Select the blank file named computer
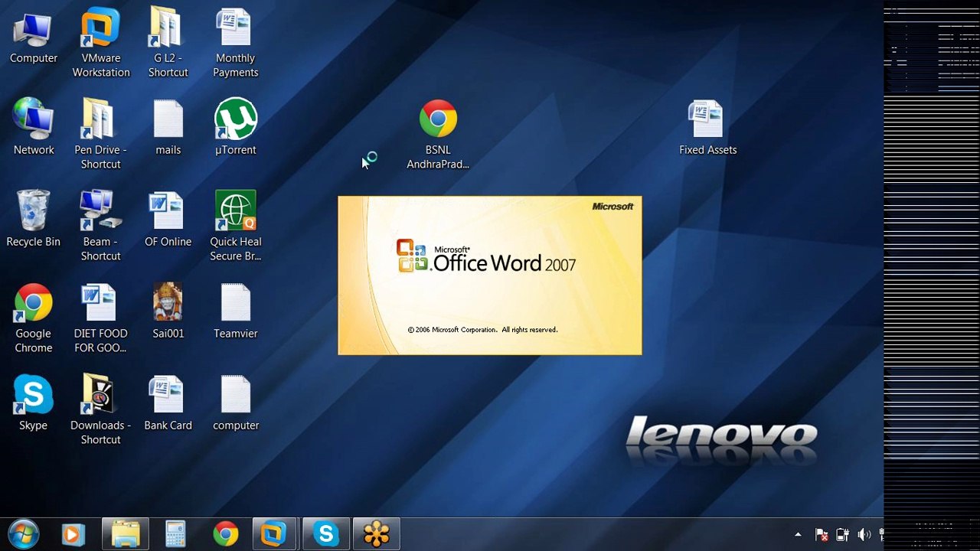This screenshot has height=551, width=980. [236, 403]
